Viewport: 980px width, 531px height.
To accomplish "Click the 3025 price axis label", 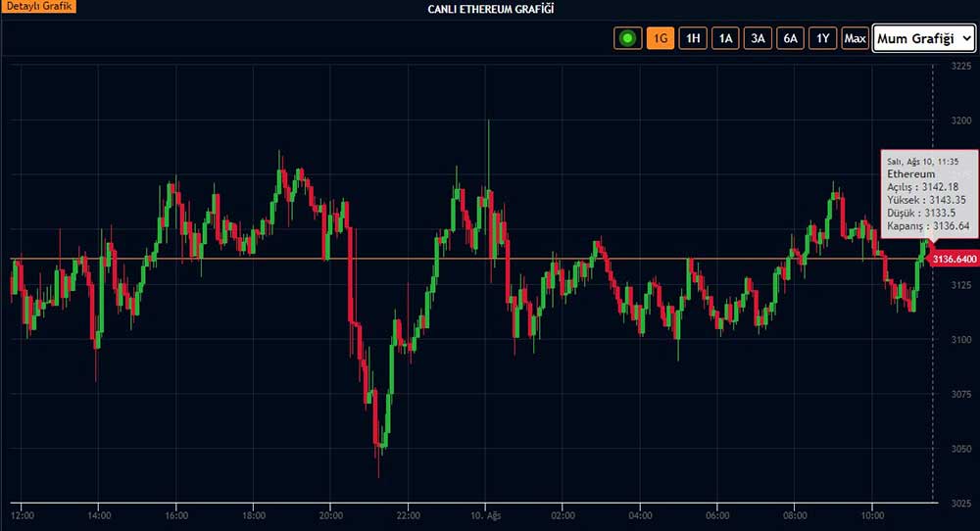I will 961,504.
